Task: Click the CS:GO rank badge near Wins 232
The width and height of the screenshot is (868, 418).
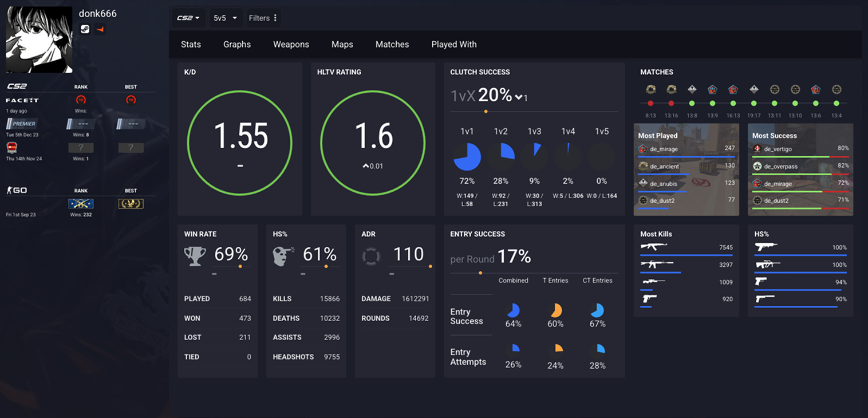Action: (x=80, y=203)
